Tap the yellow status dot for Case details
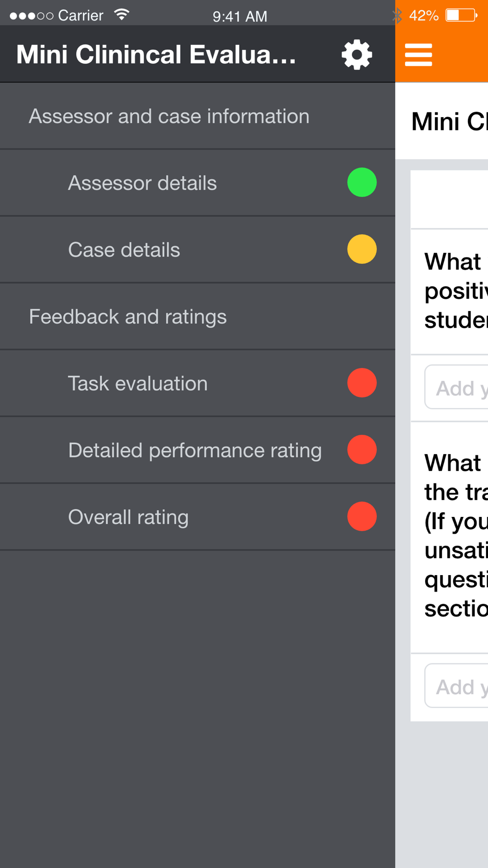The image size is (488, 868). (362, 249)
